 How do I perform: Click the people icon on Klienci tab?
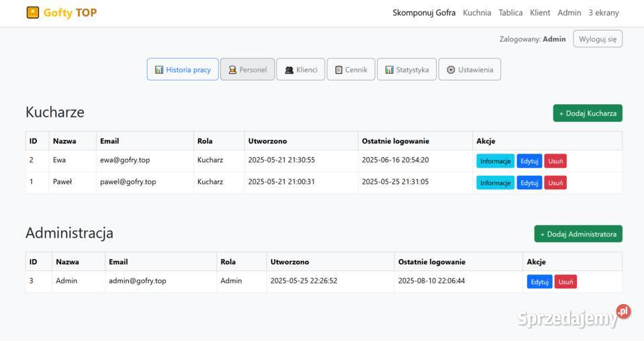pos(289,70)
